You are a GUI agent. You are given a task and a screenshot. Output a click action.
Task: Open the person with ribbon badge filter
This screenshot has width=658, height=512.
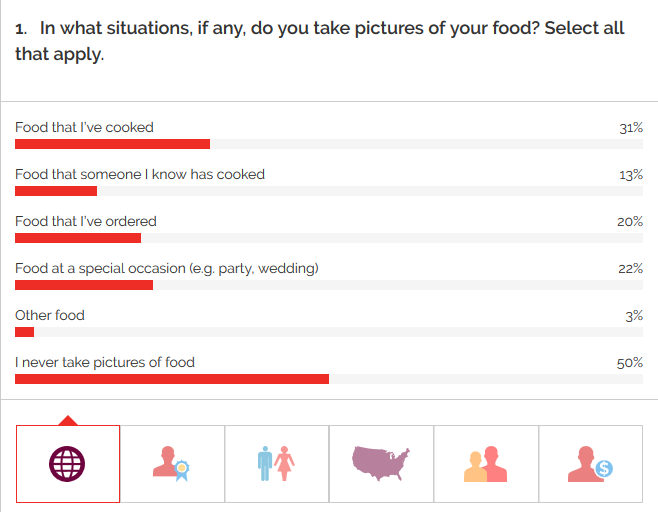coord(172,463)
